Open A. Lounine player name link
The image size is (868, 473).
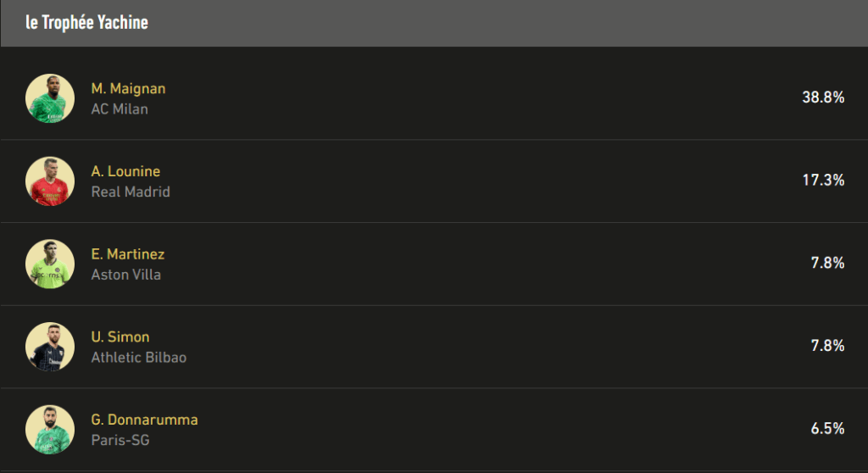(x=125, y=171)
